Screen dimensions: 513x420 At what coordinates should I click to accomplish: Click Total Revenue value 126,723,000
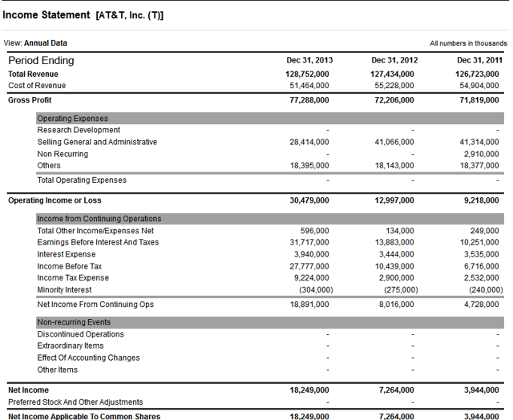477,75
